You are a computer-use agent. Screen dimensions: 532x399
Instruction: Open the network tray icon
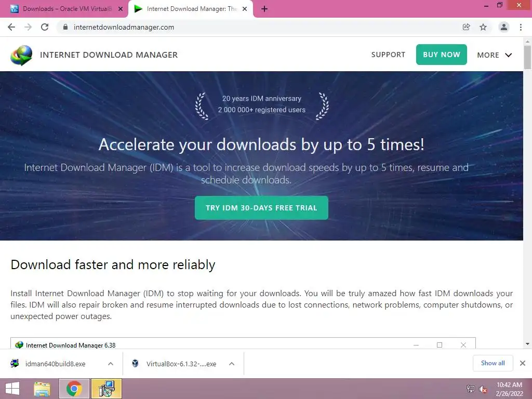pos(471,389)
